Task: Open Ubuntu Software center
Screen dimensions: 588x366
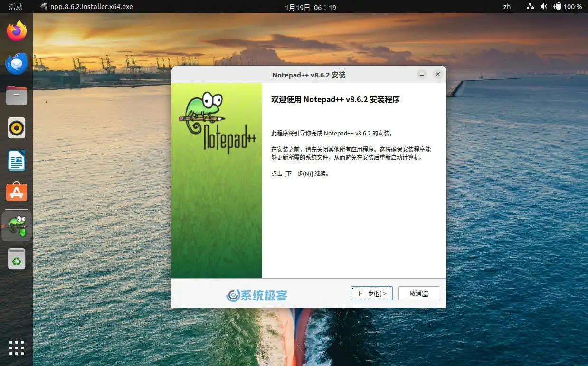Action: [x=17, y=193]
